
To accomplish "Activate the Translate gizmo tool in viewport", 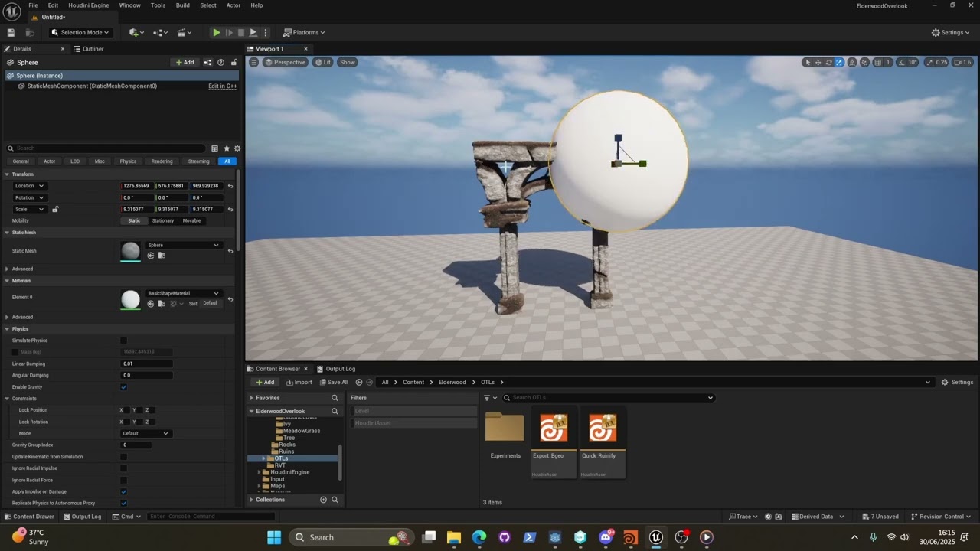I will click(x=818, y=62).
